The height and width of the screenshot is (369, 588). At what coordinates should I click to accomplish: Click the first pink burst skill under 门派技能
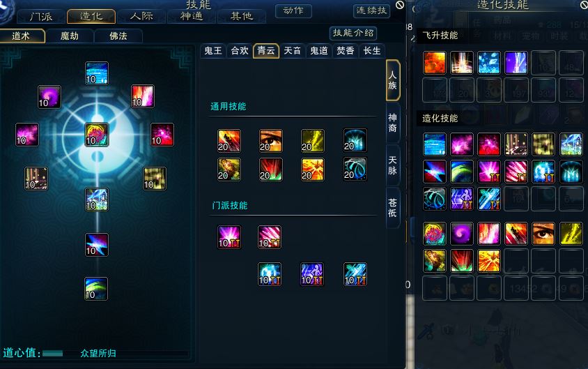coord(229,237)
